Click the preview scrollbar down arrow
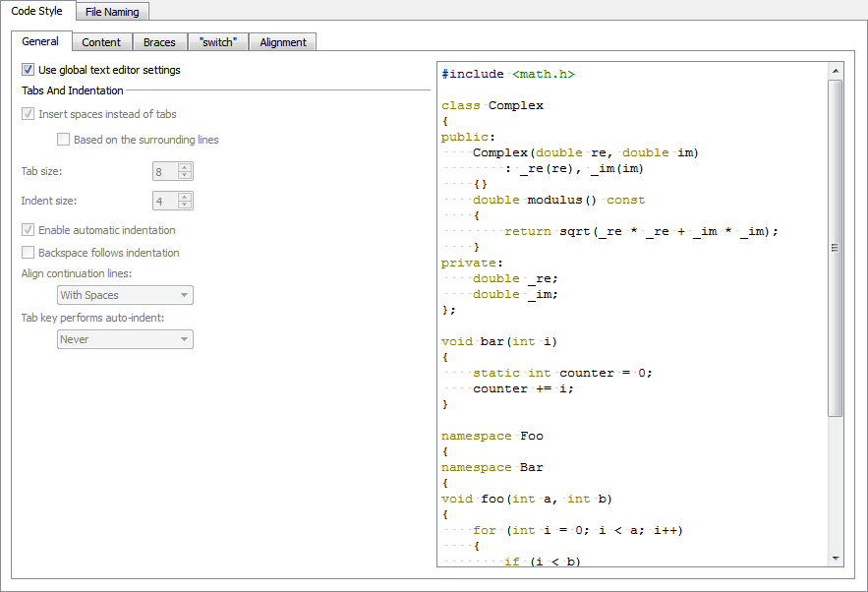868x592 pixels. (836, 558)
